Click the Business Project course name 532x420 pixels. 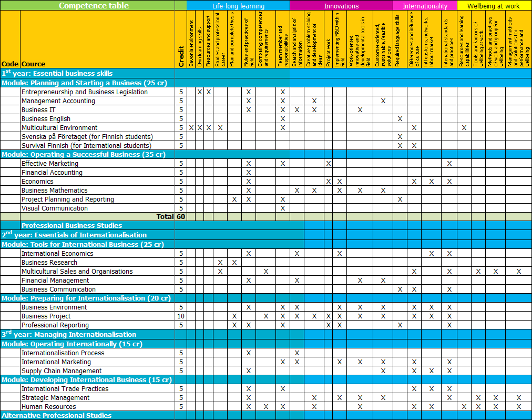click(46, 316)
